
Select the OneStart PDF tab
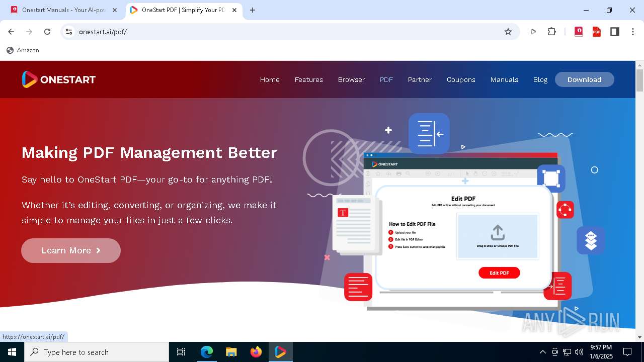(183, 10)
